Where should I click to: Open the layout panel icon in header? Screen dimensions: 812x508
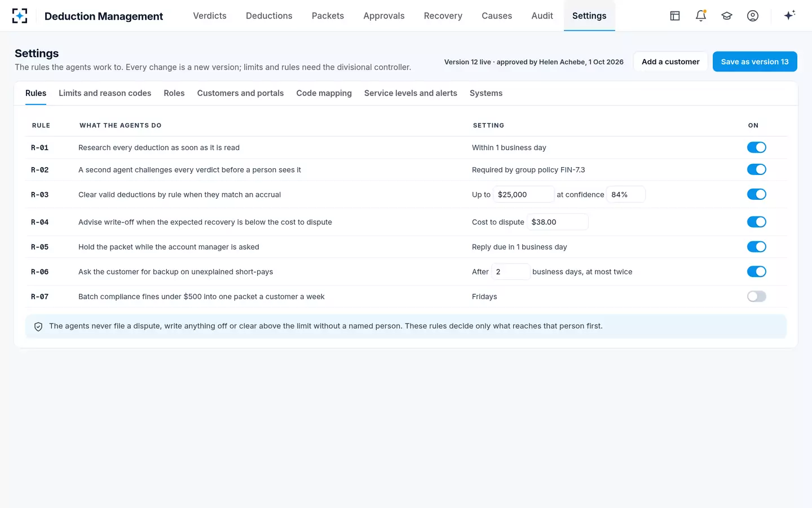point(675,16)
